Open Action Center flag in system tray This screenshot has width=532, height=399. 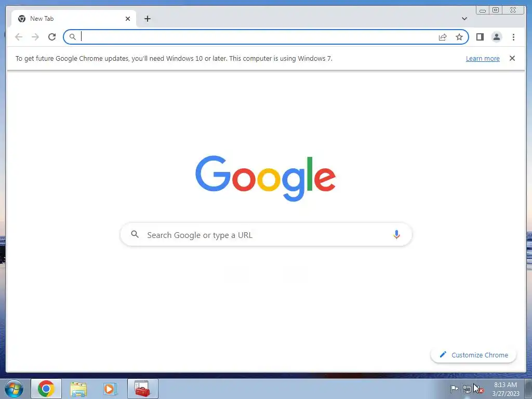click(x=454, y=389)
